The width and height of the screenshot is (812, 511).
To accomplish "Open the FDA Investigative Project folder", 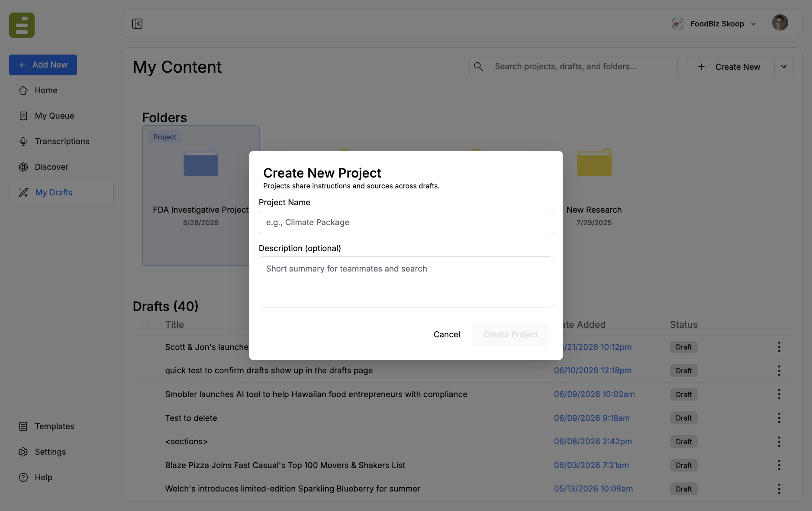I will [201, 195].
